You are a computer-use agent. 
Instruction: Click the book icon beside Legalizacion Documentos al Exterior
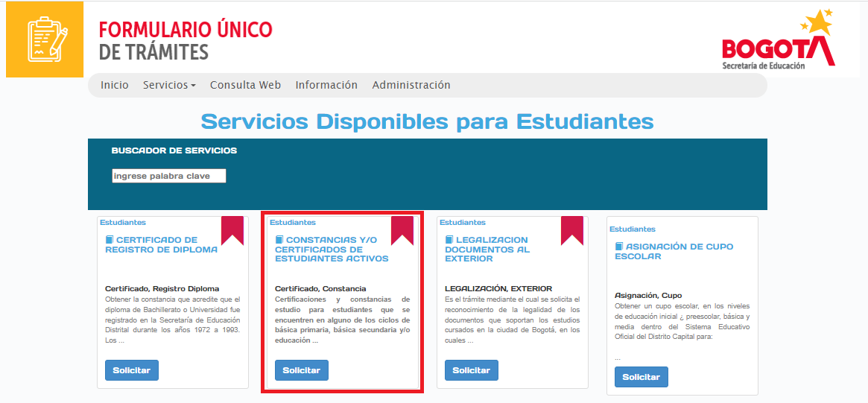449,240
